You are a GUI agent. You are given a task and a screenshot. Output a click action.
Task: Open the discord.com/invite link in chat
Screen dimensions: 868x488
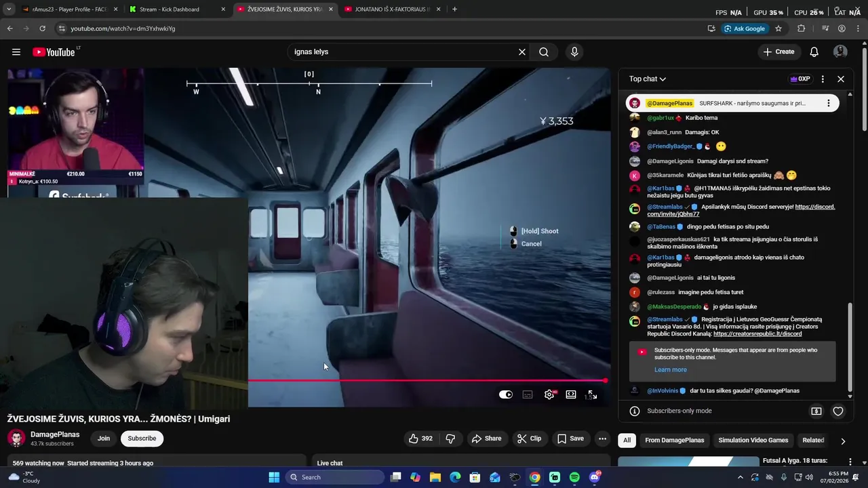(x=741, y=211)
